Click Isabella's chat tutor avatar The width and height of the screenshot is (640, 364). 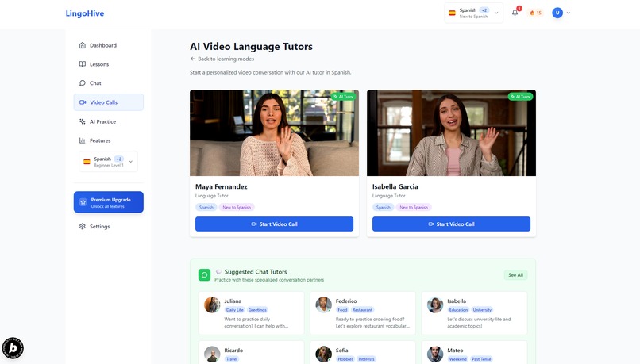[x=435, y=305]
